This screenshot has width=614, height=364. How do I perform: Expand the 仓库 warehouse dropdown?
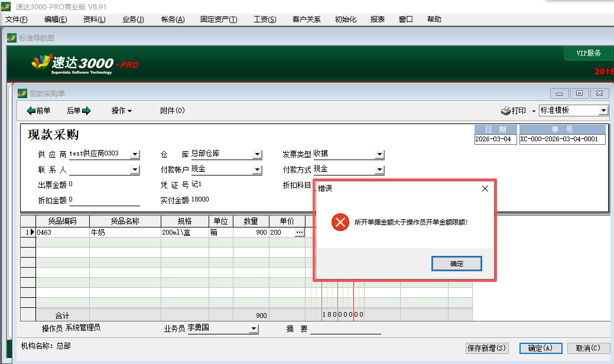(256, 154)
